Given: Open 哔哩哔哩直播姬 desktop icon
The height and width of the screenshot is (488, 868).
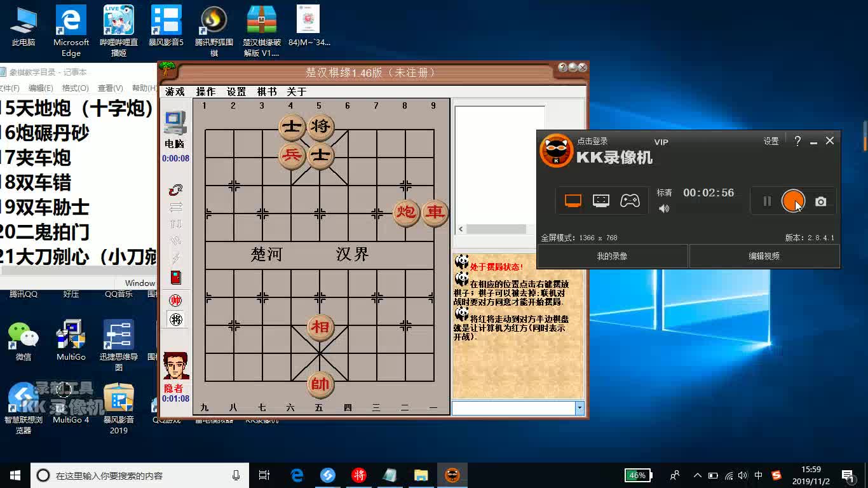Looking at the screenshot, I should point(119,30).
